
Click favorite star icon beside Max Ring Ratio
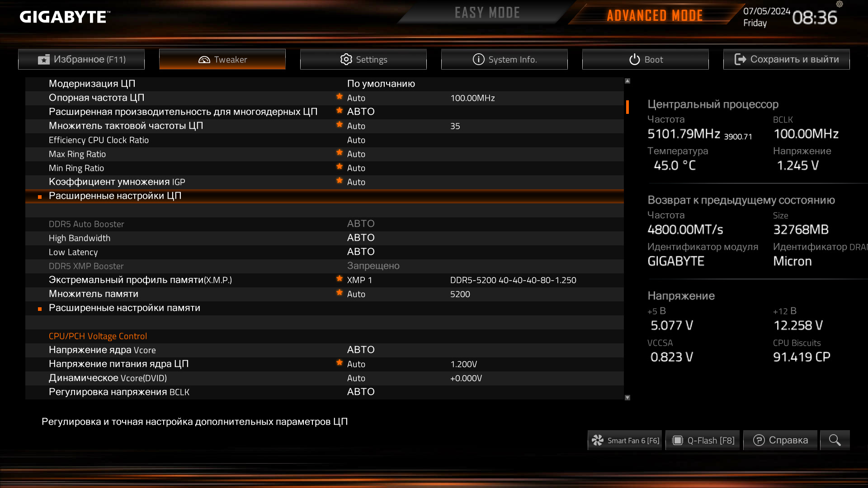pyautogui.click(x=340, y=153)
